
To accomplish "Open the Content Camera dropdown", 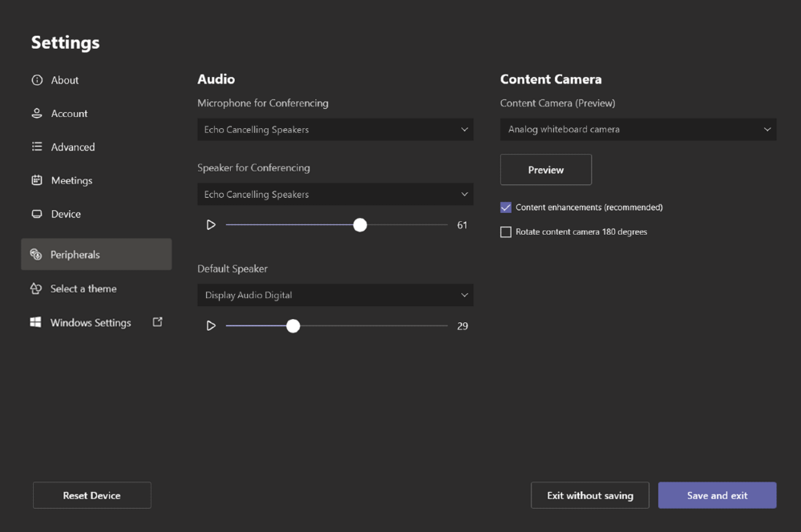I will click(638, 130).
